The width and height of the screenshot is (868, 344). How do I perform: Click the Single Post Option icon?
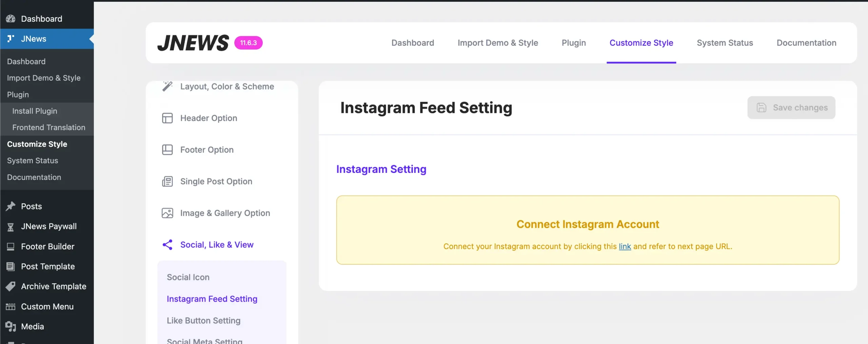167,181
